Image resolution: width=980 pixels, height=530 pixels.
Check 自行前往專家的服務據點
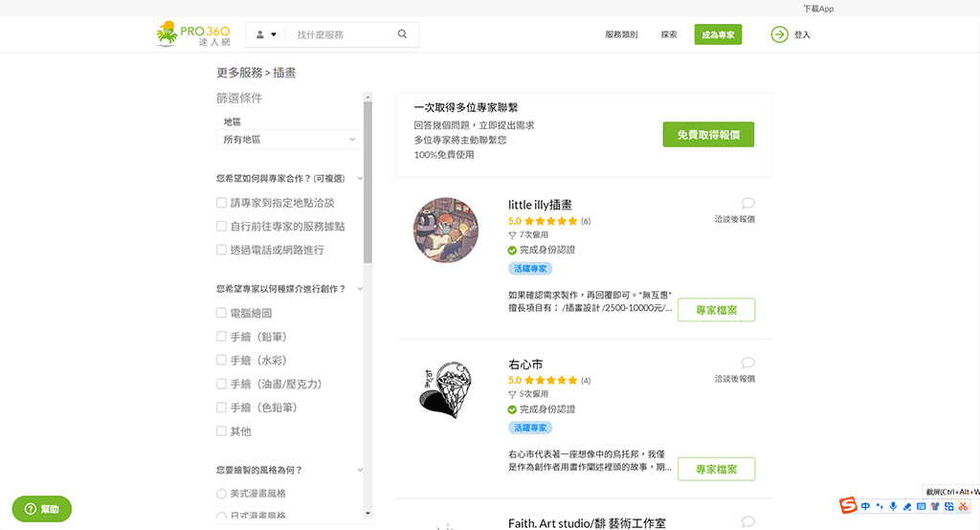pos(221,226)
